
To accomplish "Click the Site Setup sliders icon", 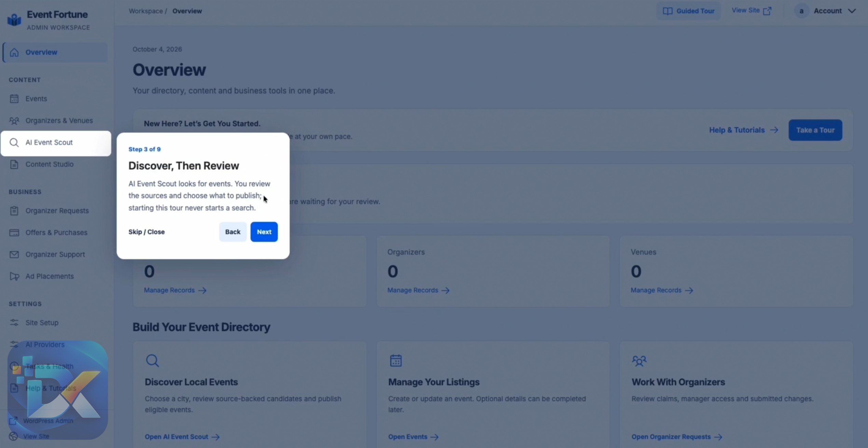I will point(14,323).
